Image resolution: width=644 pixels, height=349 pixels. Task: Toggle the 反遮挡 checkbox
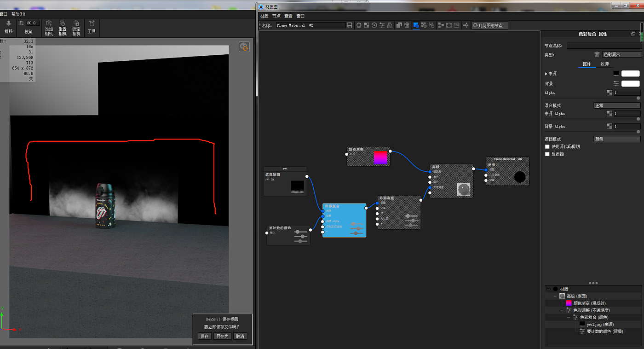tap(547, 154)
